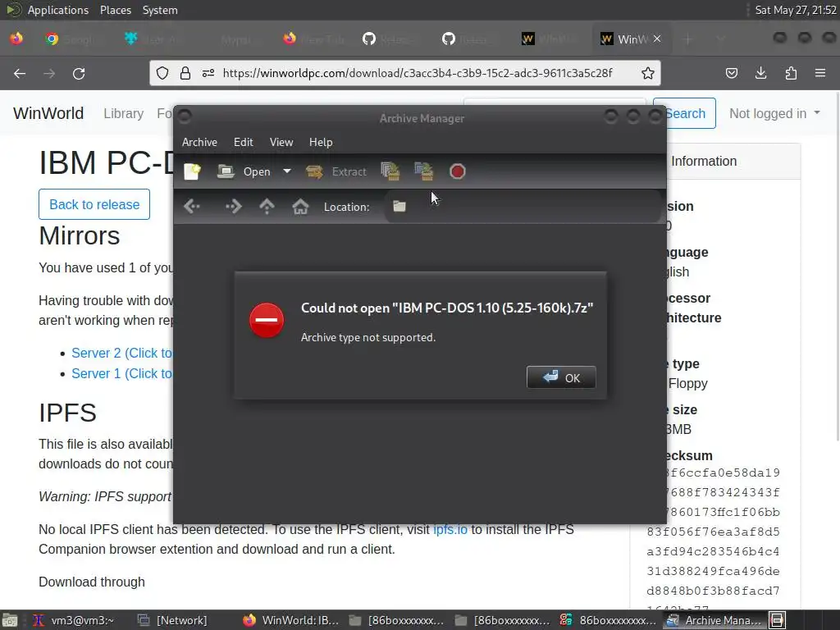Expand the Not logged in dropdown

click(x=774, y=113)
